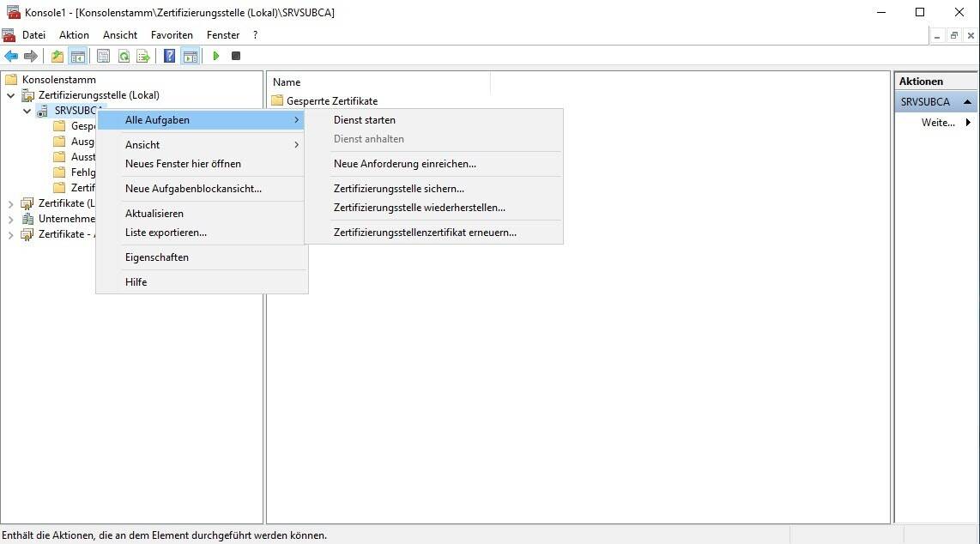This screenshot has height=544, width=980.
Task: Select Gesperrte Zertifikate folder in list
Action: pyautogui.click(x=331, y=101)
